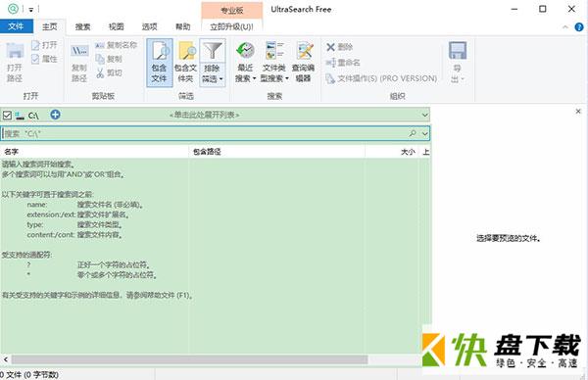The width and height of the screenshot is (588, 380).
Task: Add a drive with the blue plus icon
Action: click(x=55, y=115)
